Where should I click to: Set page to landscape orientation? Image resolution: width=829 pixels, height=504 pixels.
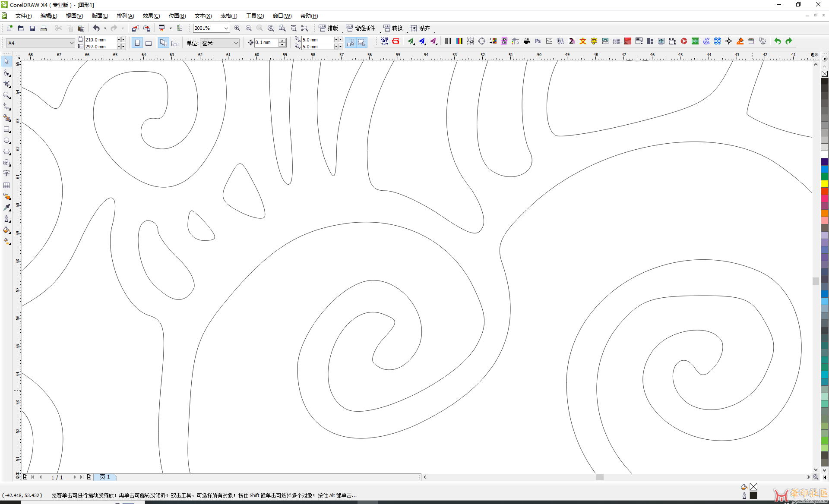coord(149,43)
